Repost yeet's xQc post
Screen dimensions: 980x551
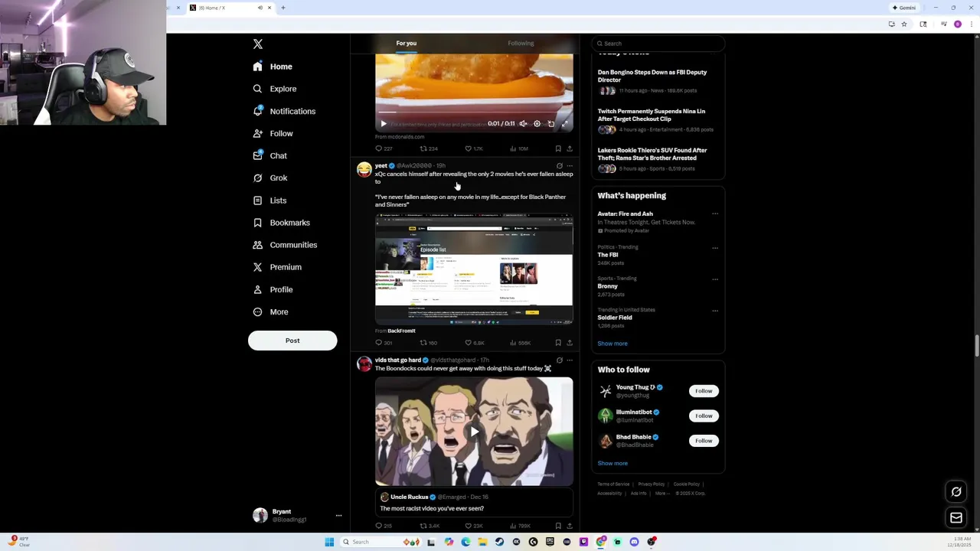click(x=429, y=343)
